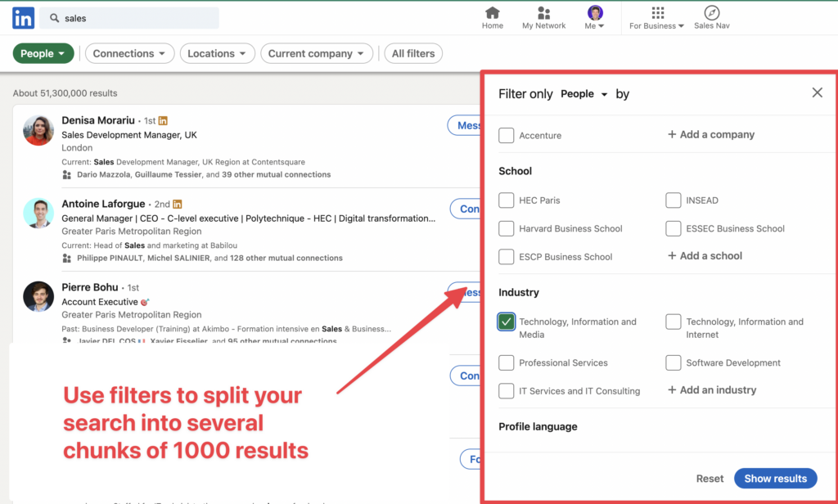
Task: Open the Me profile avatar menu
Action: tap(595, 13)
